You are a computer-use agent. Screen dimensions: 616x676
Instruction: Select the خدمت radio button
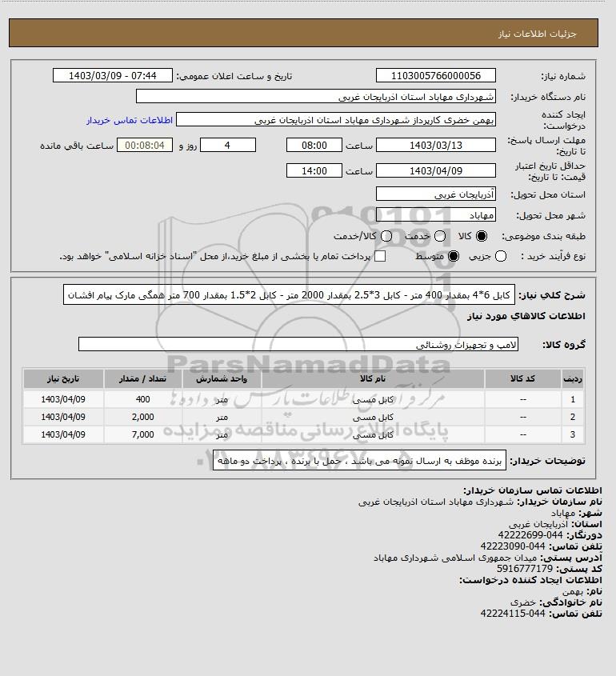click(x=440, y=236)
